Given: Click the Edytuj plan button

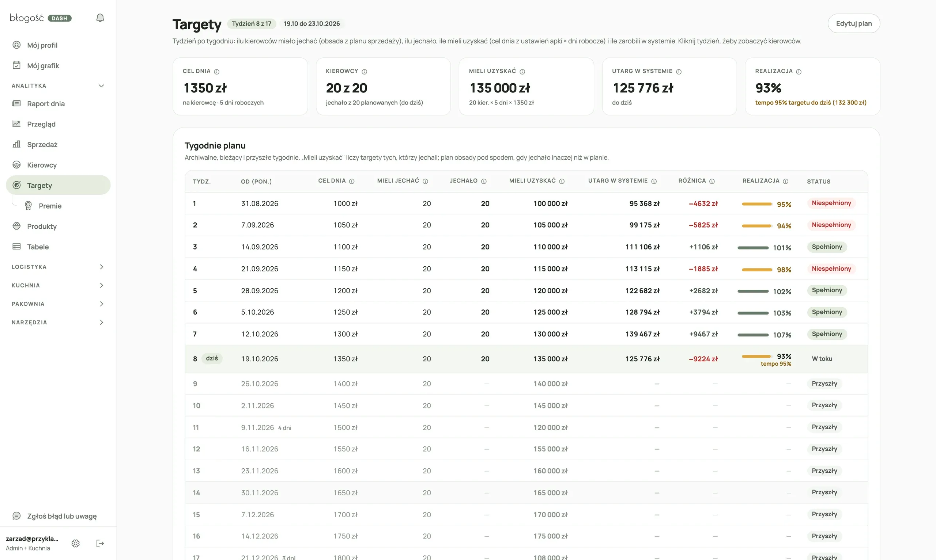Looking at the screenshot, I should [854, 23].
